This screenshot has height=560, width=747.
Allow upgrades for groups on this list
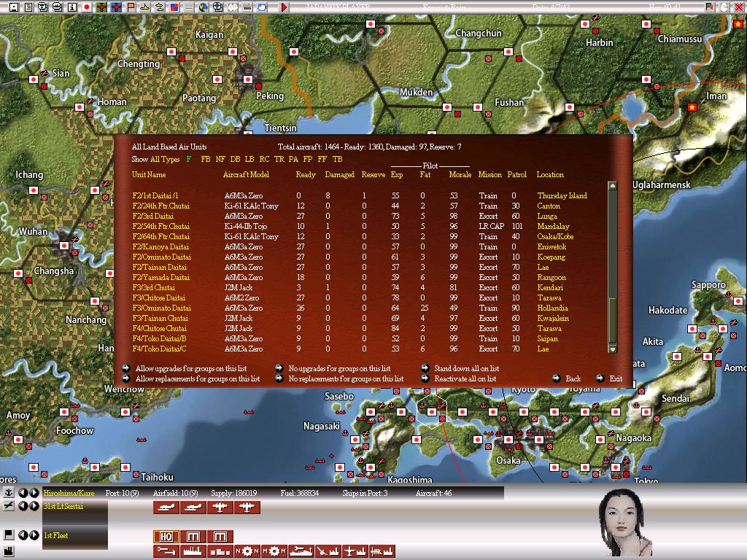[x=191, y=368]
